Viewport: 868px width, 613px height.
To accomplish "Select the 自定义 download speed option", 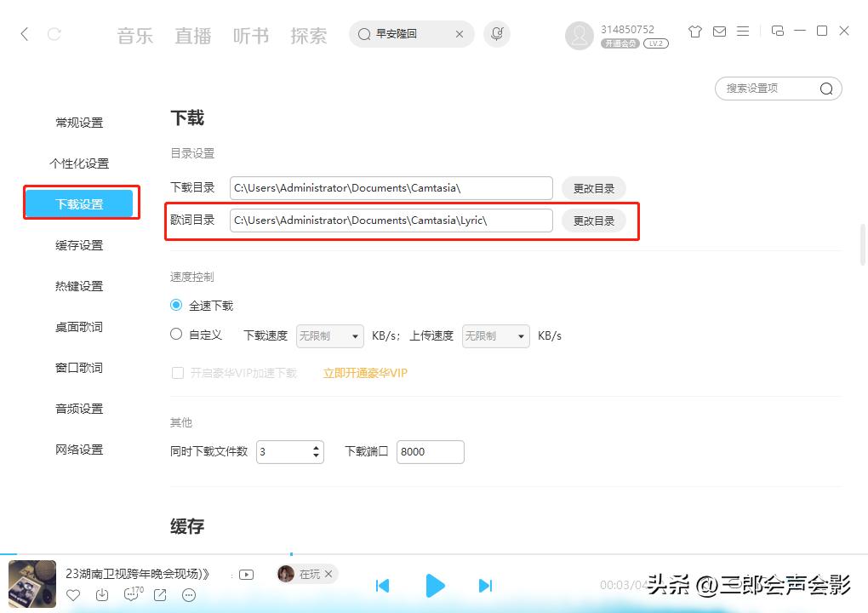I will click(x=176, y=335).
